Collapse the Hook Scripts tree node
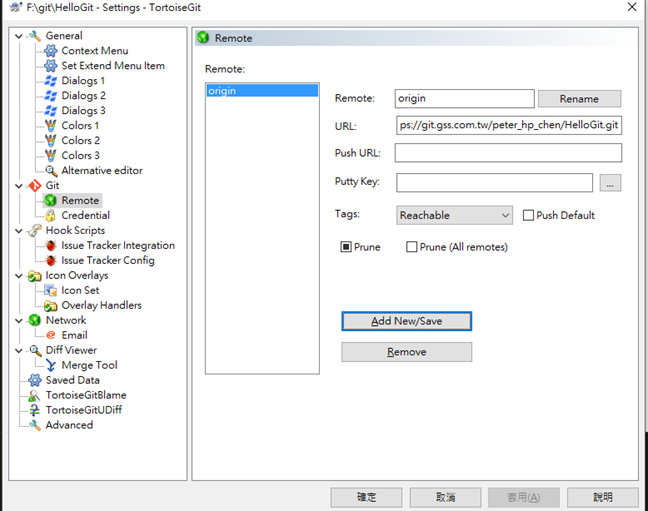Viewport: 648px width, 511px height. 19,231
